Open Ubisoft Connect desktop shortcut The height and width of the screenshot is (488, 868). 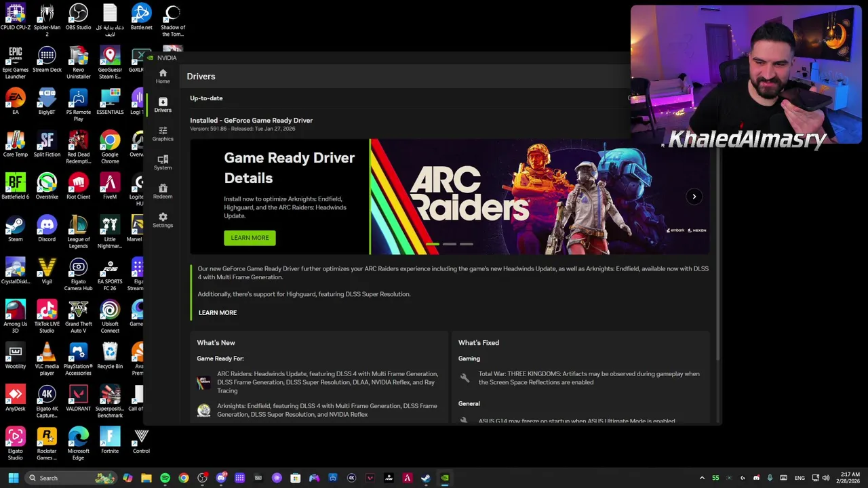click(110, 317)
